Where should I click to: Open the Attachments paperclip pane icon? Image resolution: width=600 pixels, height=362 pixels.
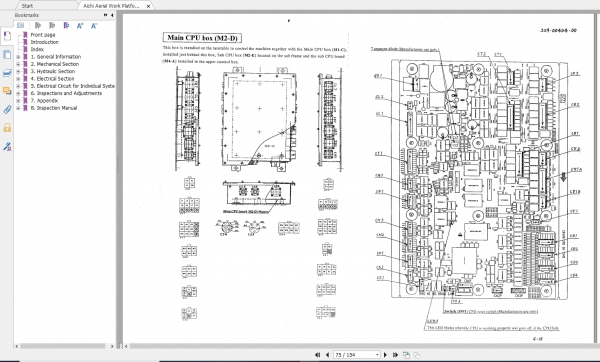(x=7, y=109)
